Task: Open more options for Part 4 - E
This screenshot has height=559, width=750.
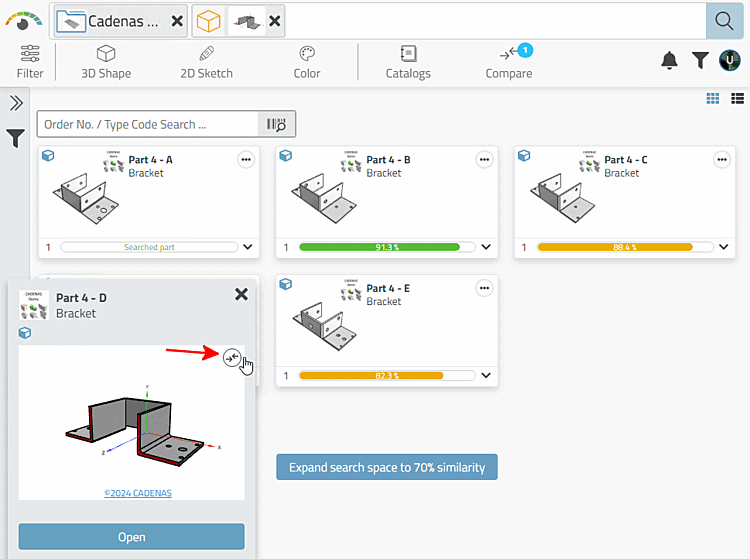Action: [484, 288]
